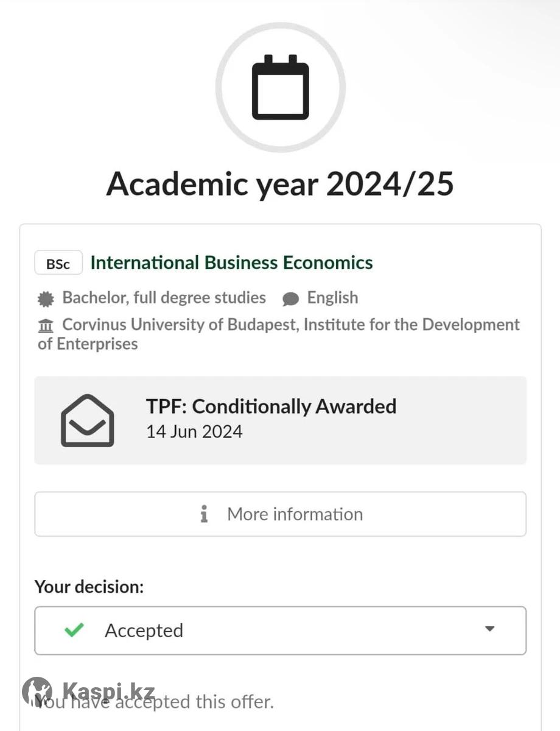560x731 pixels.
Task: Click the BSc degree badge
Action: pos(58,264)
